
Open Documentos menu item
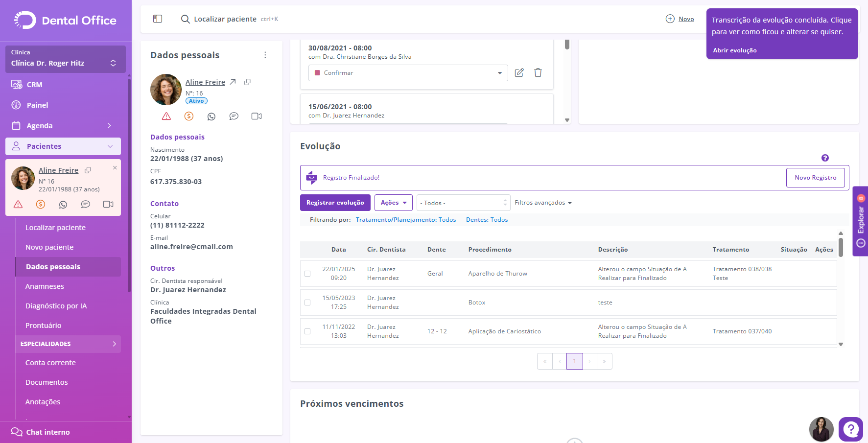pyautogui.click(x=47, y=382)
